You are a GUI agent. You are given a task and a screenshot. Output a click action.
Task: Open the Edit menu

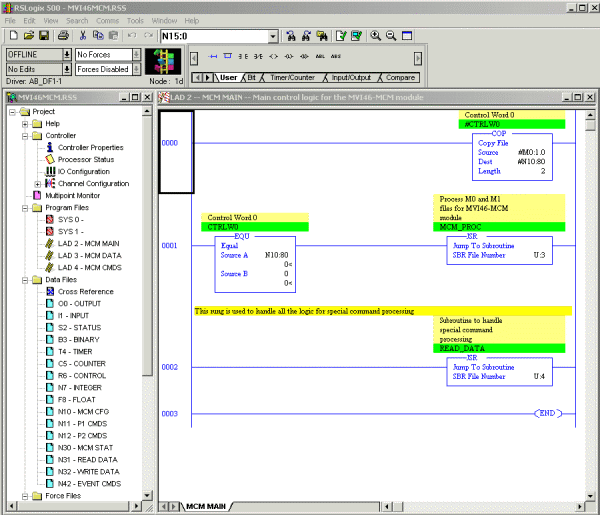coord(29,21)
